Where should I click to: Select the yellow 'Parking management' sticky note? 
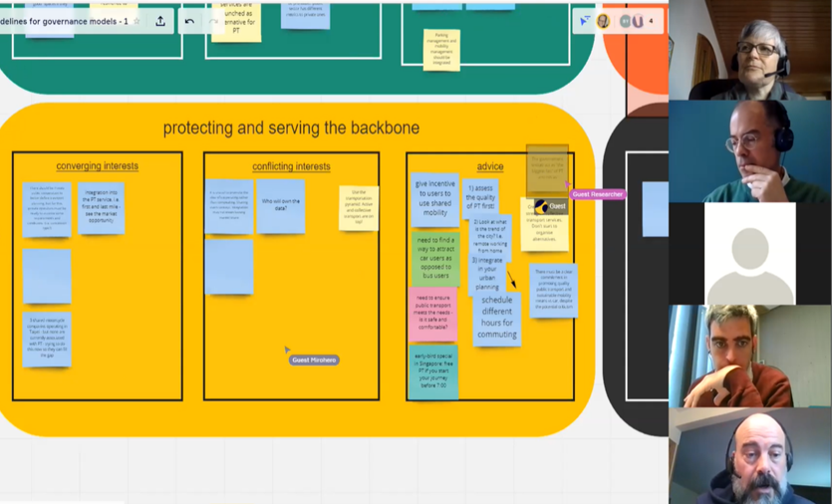click(441, 50)
